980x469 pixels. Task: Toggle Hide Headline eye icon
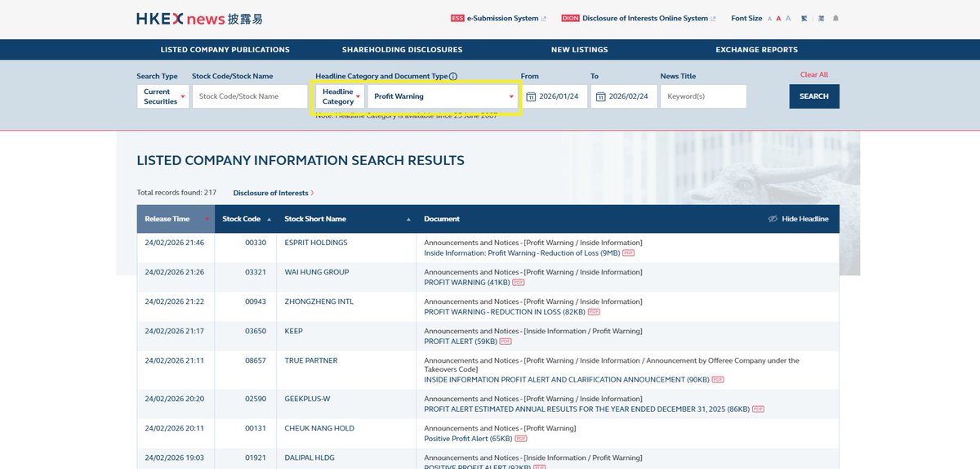(x=773, y=219)
